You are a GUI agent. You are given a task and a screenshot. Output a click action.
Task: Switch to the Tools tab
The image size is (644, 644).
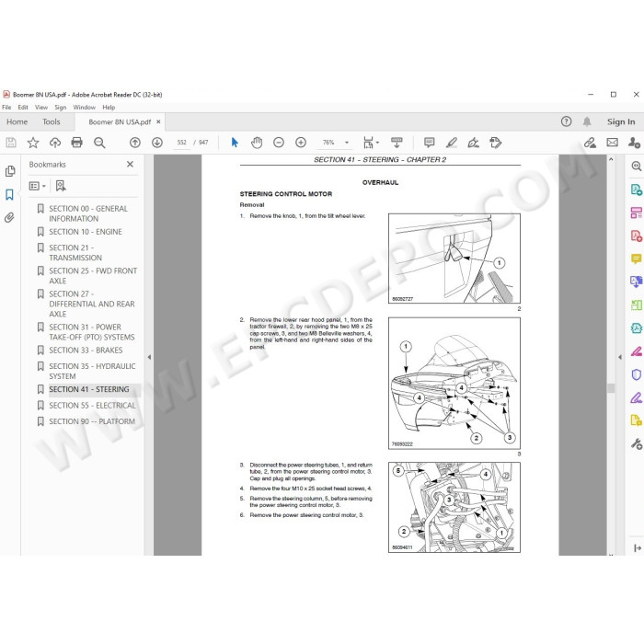pyautogui.click(x=52, y=121)
